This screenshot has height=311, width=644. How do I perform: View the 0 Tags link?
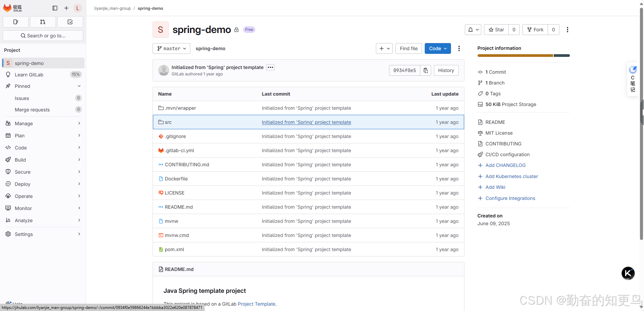click(x=489, y=94)
